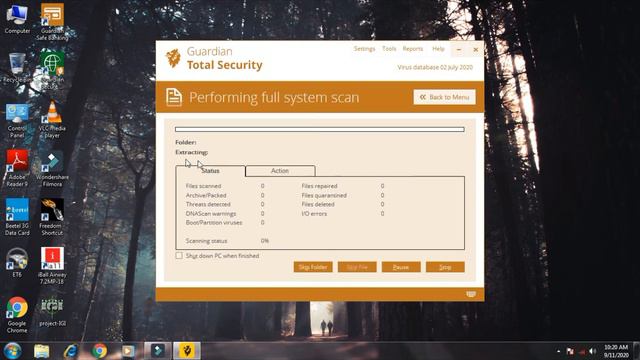Screen dimensions: 640x360
Task: Open the media player taskbar icon
Action: click(x=128, y=351)
